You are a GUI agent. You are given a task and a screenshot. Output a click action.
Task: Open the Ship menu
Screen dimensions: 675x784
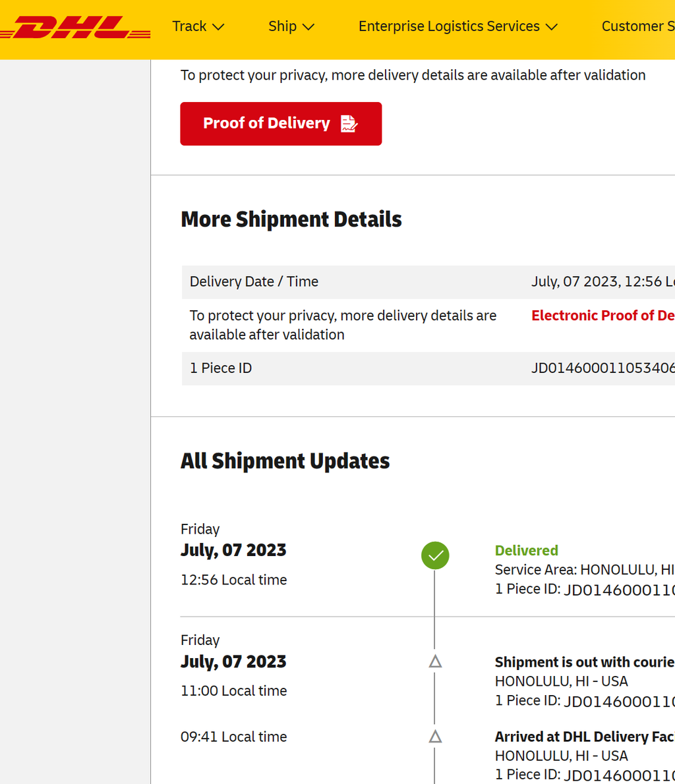(292, 26)
